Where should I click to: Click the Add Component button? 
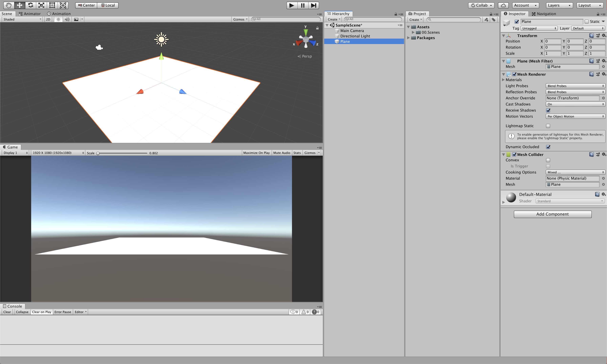(x=552, y=214)
